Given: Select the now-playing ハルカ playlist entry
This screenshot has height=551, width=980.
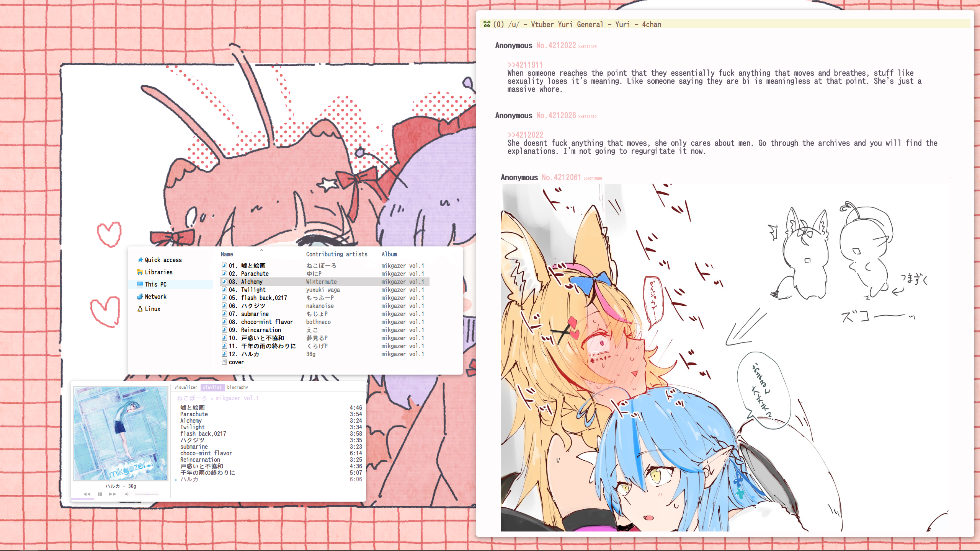Looking at the screenshot, I should [x=268, y=479].
